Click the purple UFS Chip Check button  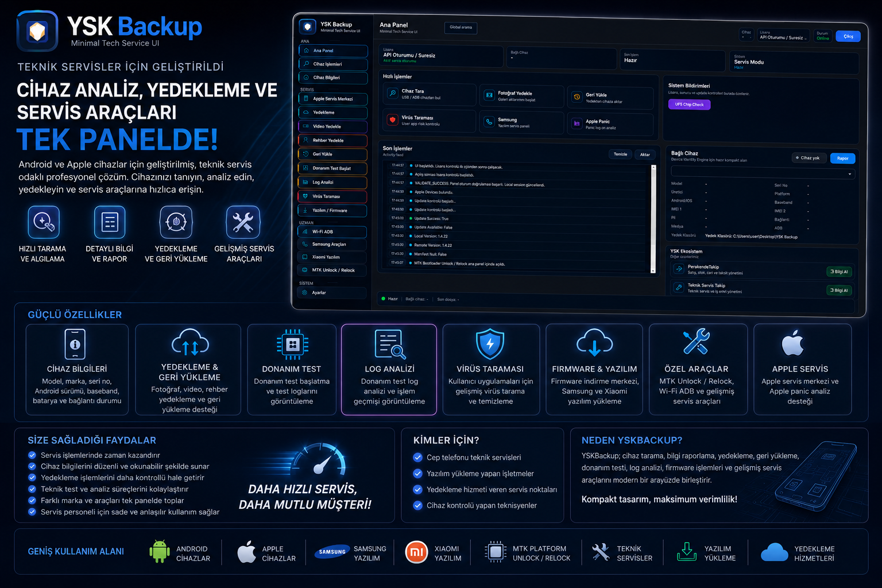[689, 105]
